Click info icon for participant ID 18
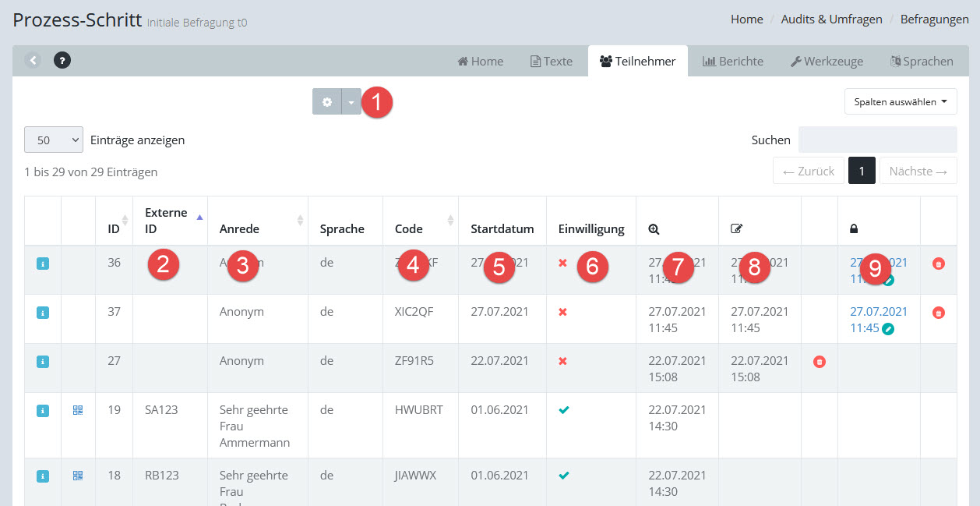The width and height of the screenshot is (980, 506). (43, 476)
